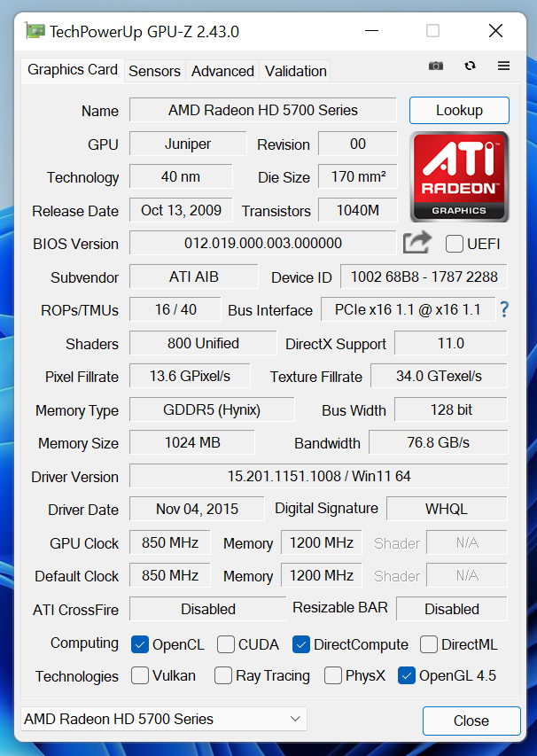The image size is (537, 756).
Task: Toggle the Vulkan checkbox
Action: click(x=140, y=675)
